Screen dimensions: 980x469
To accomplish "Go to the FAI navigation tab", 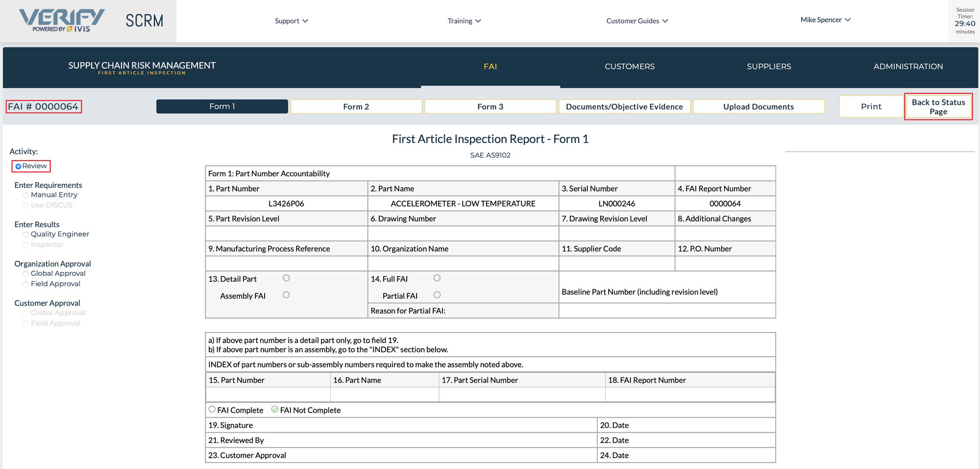I will [490, 66].
